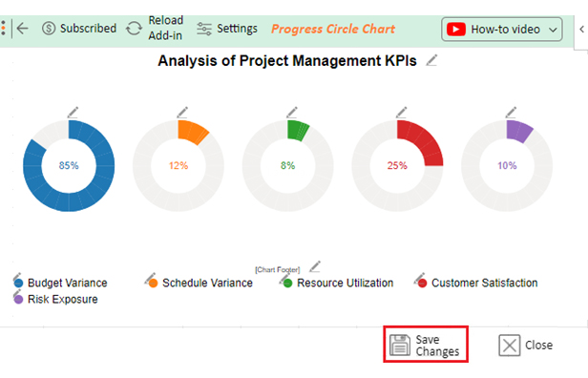The image size is (588, 378).
Task: Click the '8%' center label
Action: [287, 165]
